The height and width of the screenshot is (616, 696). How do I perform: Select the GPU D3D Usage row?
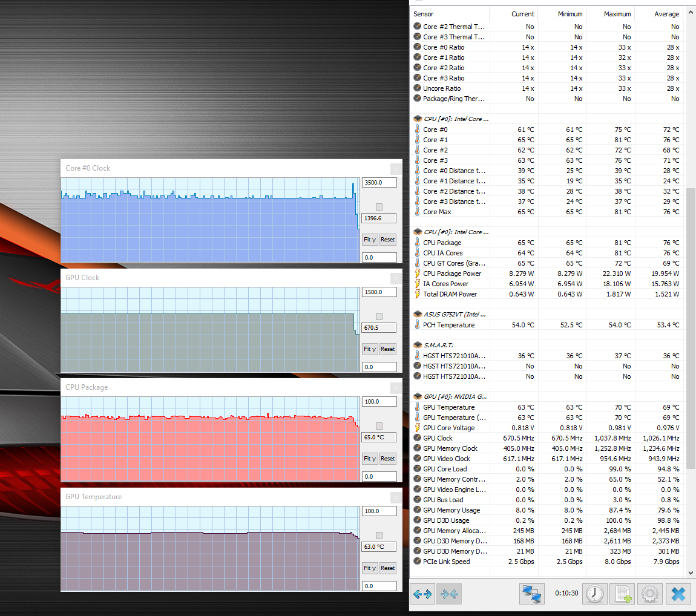(547, 520)
